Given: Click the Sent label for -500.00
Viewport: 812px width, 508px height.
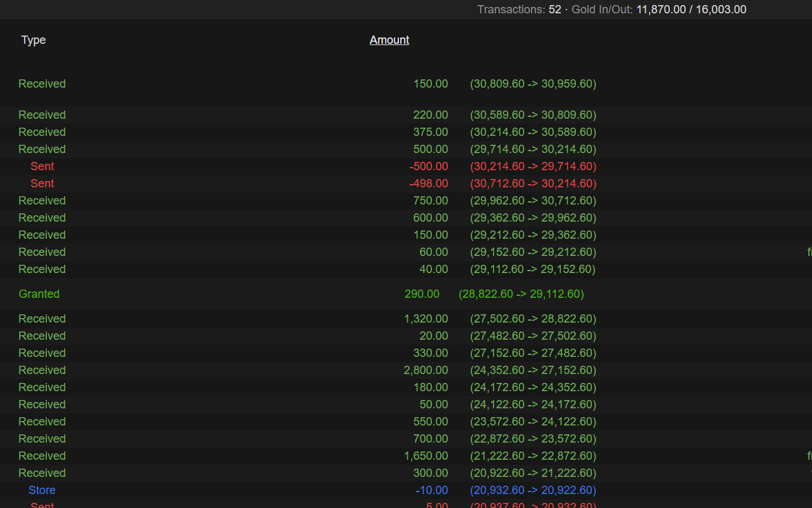Looking at the screenshot, I should tap(42, 166).
